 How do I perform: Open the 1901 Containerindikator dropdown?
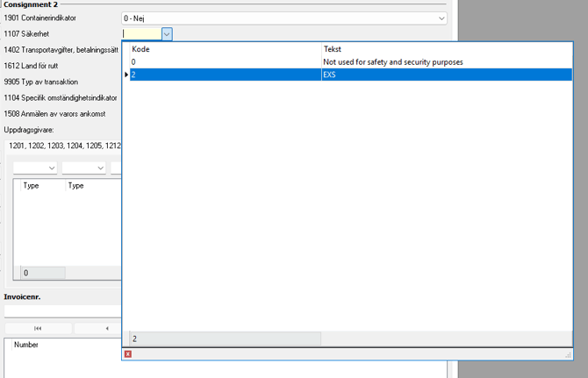(441, 18)
